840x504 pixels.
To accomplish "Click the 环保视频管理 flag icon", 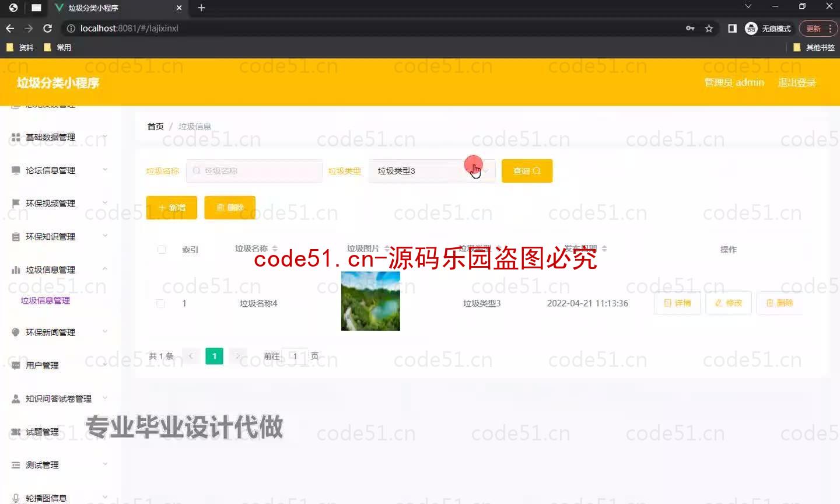I will [16, 203].
